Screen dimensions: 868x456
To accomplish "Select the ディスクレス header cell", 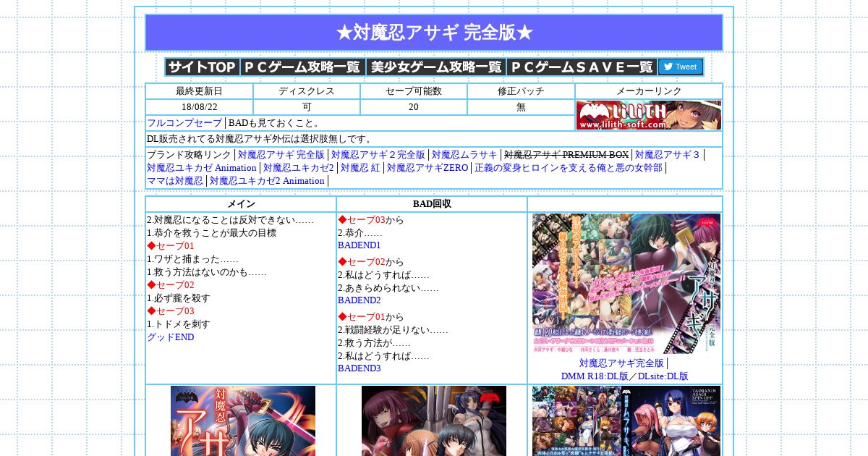I will pos(307,91).
